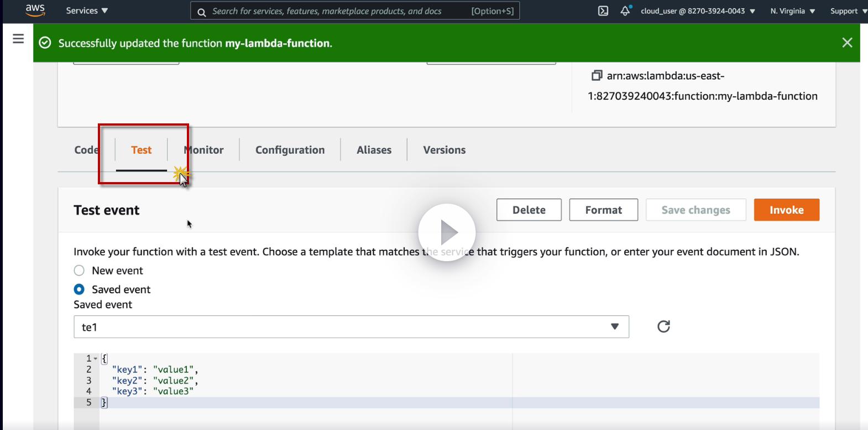Viewport: 868px width, 430px height.
Task: Play the video overlay button
Action: [447, 232]
